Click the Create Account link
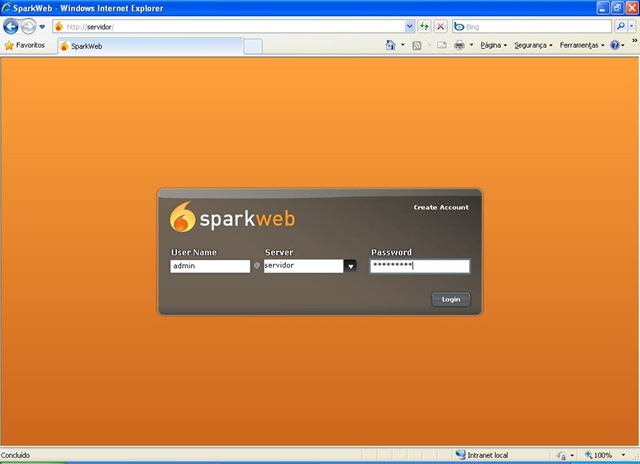Viewport: 640px width, 464px height. [x=441, y=207]
